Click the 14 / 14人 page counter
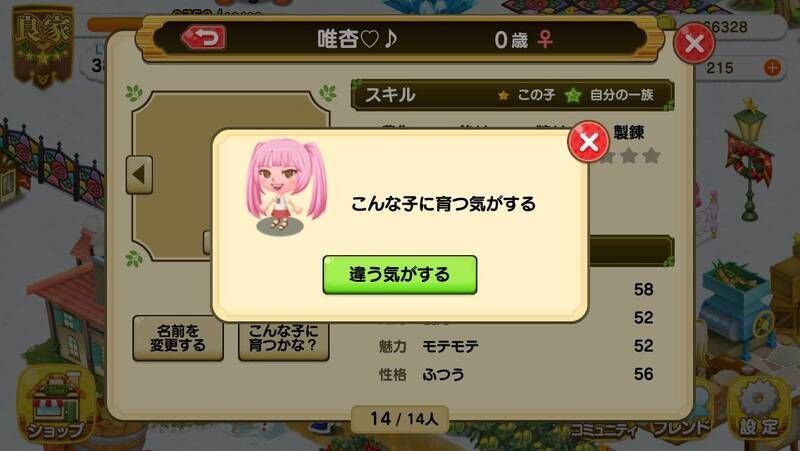The image size is (800, 451). tap(401, 419)
